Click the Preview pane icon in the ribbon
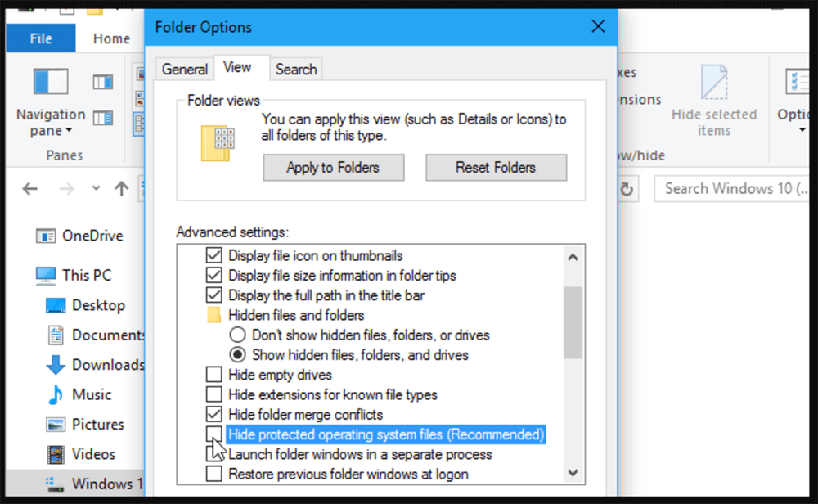818x504 pixels. pyautogui.click(x=102, y=82)
